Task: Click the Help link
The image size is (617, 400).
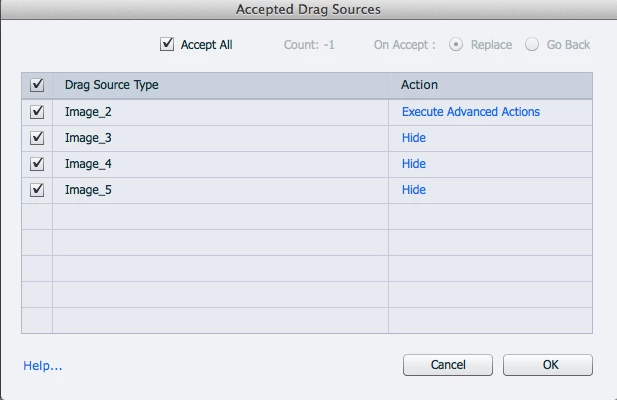Action: 43,366
